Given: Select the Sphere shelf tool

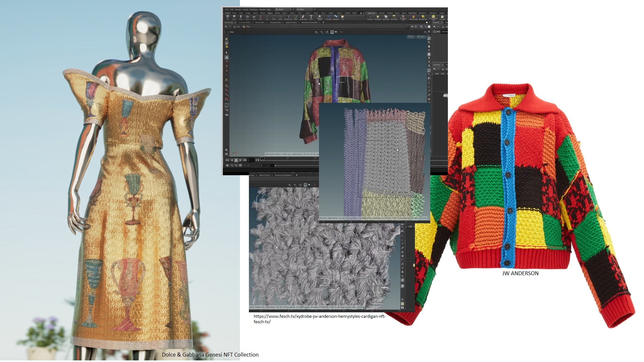Looking at the screenshot, I should [234, 16].
